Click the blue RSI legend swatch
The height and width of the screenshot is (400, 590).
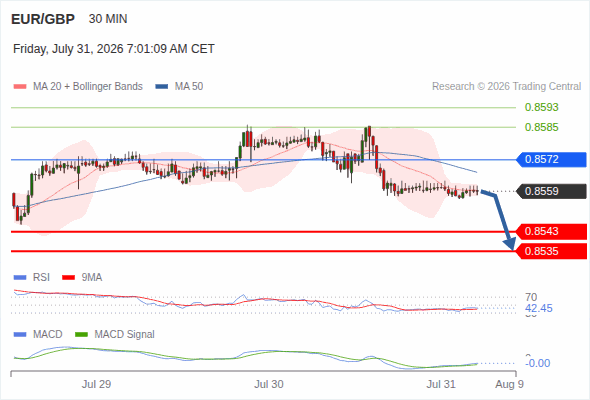click(x=20, y=278)
